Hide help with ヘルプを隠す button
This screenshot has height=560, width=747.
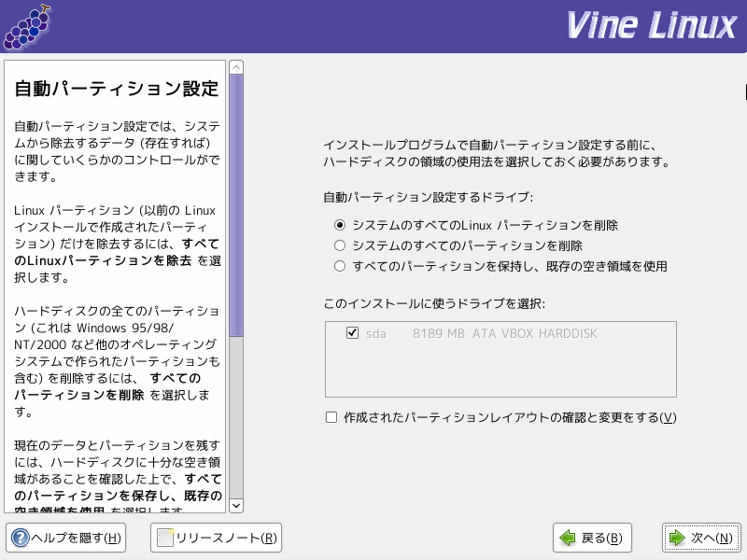pos(65,538)
